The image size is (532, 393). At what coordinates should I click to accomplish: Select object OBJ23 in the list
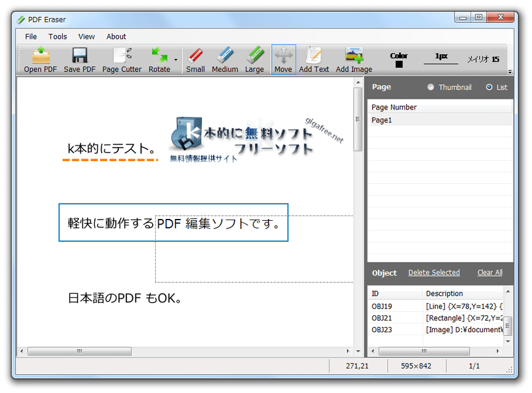point(382,330)
